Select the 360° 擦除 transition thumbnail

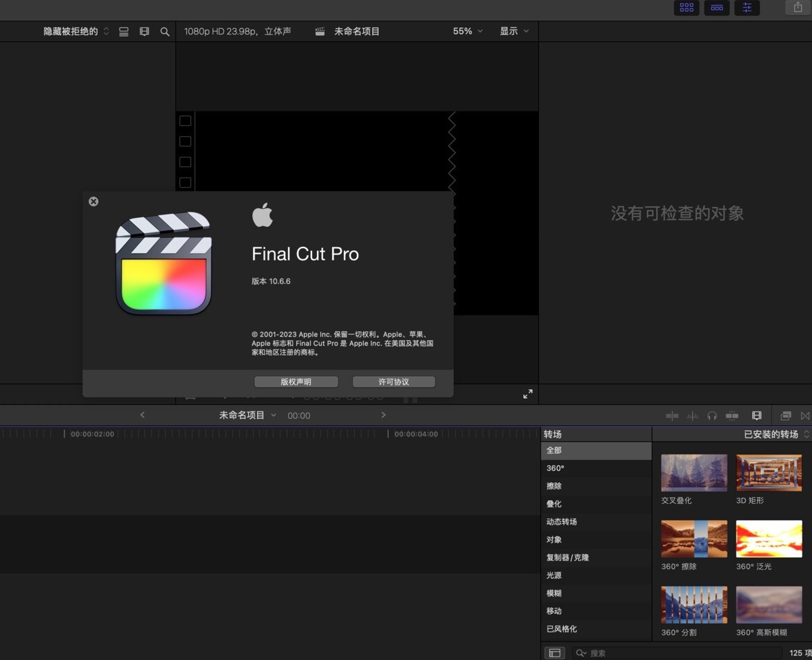point(694,539)
